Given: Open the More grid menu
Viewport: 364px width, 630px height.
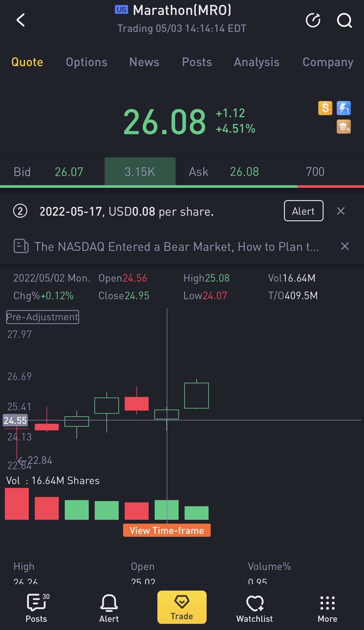Looking at the screenshot, I should coord(327,607).
